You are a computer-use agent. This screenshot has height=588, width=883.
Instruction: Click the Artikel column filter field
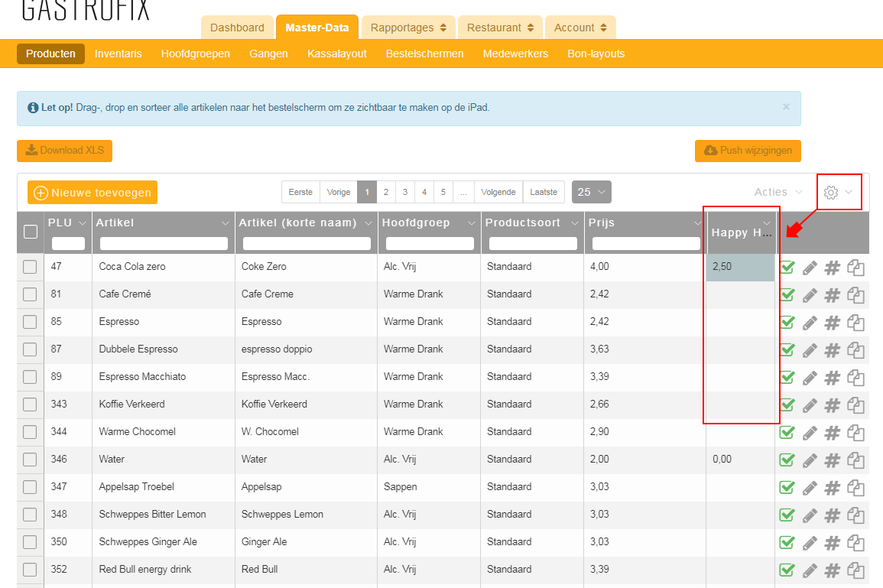click(164, 244)
